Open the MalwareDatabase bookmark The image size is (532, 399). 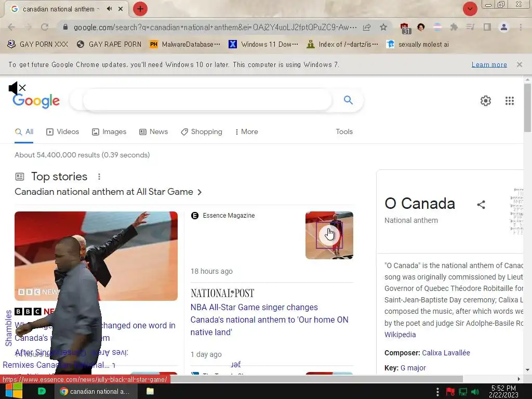click(185, 45)
